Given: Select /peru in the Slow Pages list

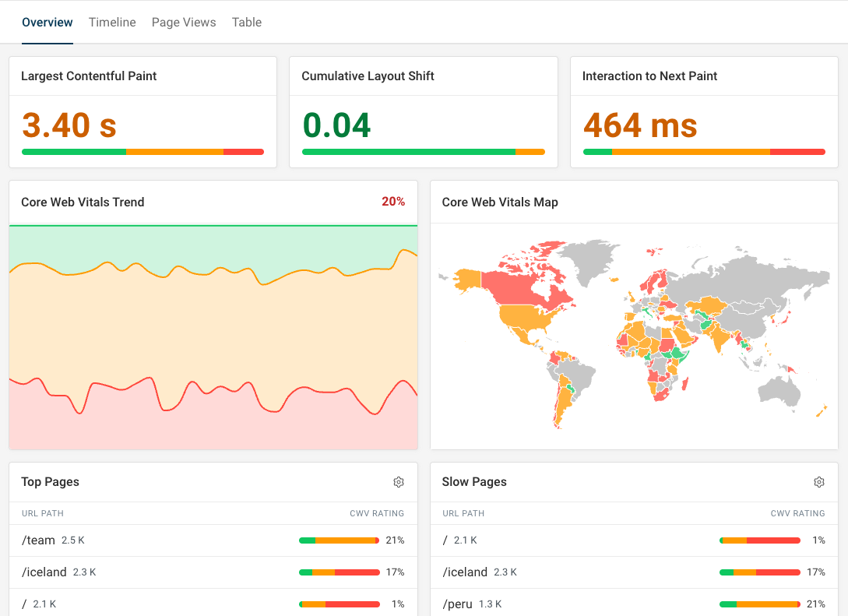Looking at the screenshot, I should 457,604.
